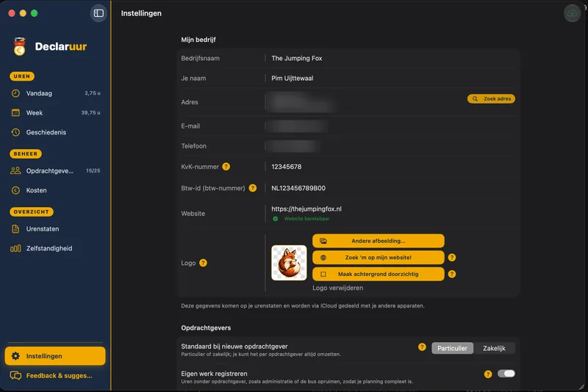Open Opdrachtgevers list in sidebar
Screen dimensions: 588x392
(x=55, y=171)
